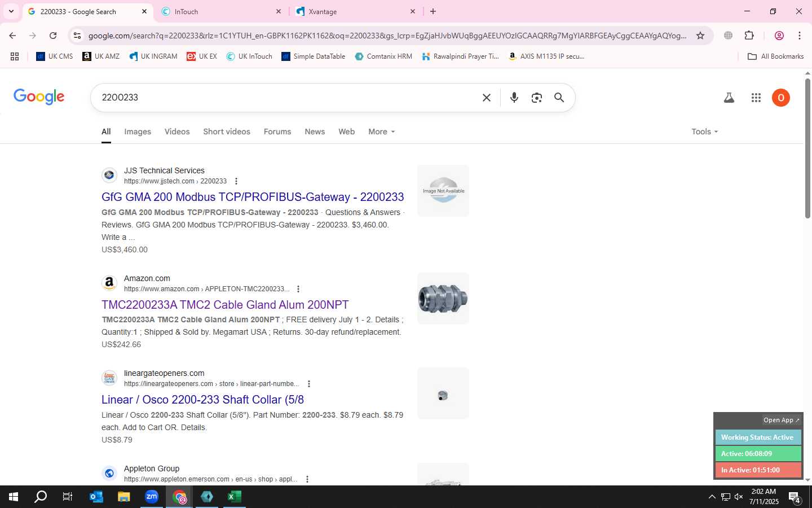Viewport: 812px width, 508px height.
Task: Open the Comtanix HRM bookmark
Action: click(383, 56)
